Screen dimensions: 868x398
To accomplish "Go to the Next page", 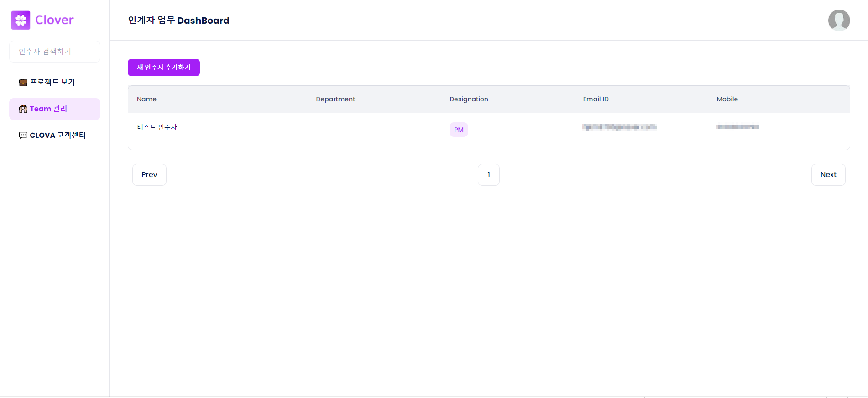I will pos(828,175).
